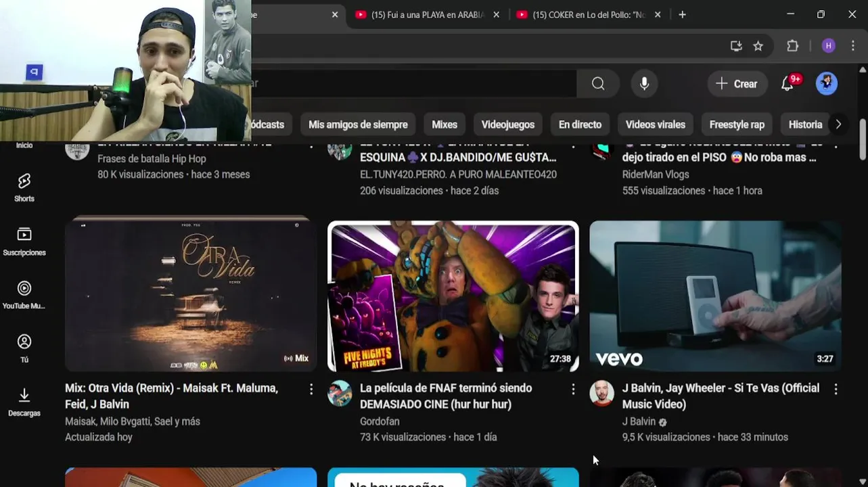
Task: Click the search magnifier button
Action: [598, 84]
